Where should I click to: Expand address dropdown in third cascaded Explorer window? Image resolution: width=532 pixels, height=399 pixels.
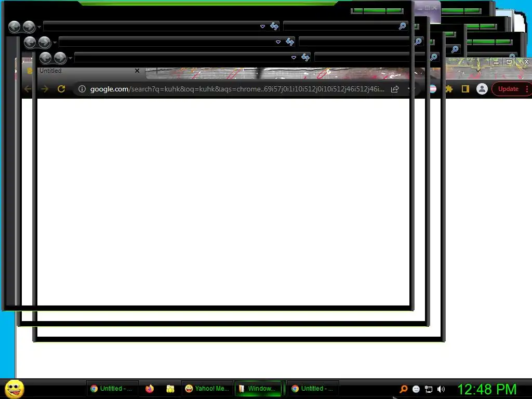(294, 58)
